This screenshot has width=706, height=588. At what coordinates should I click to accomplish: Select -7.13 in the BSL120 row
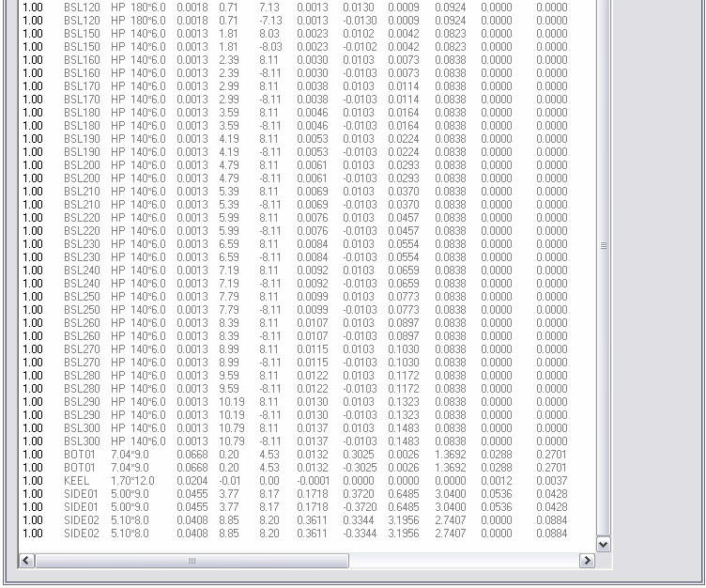(x=270, y=21)
